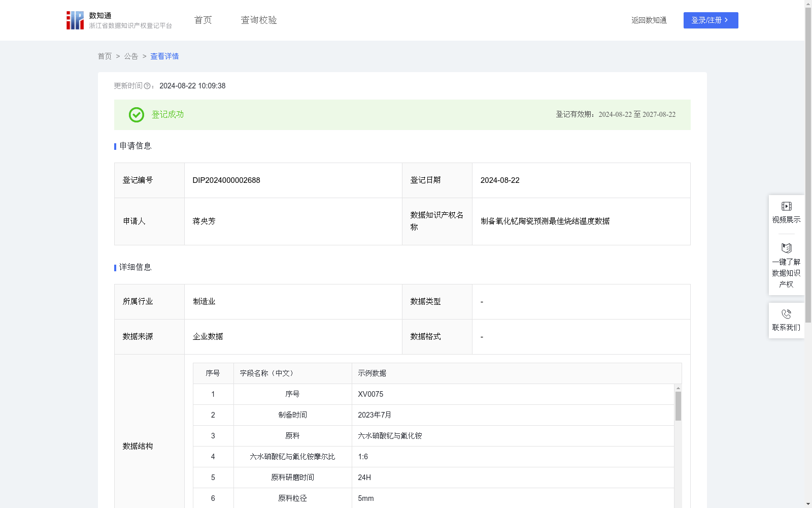Open the 查询校验 navigation menu item

pyautogui.click(x=259, y=20)
